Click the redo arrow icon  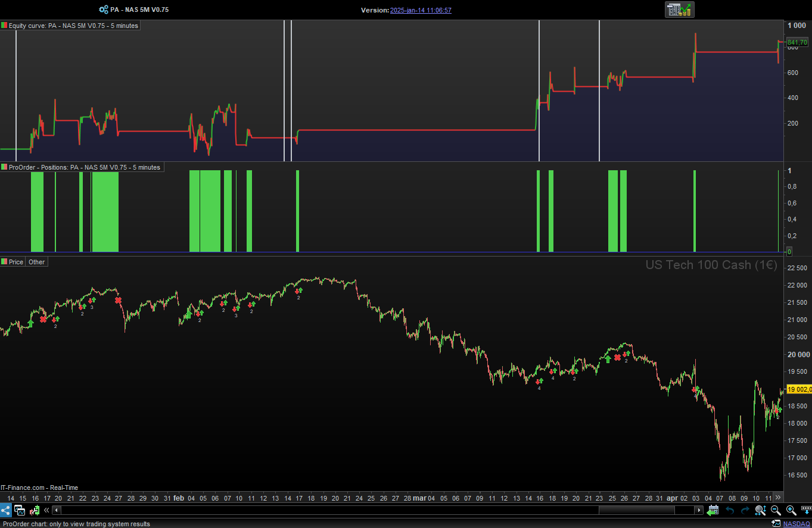coord(745,510)
